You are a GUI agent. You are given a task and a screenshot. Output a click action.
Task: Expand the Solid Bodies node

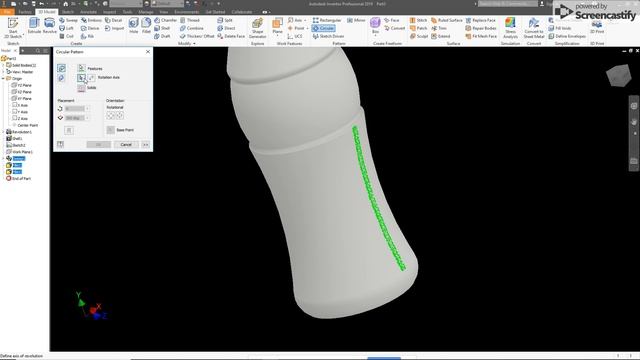3,65
